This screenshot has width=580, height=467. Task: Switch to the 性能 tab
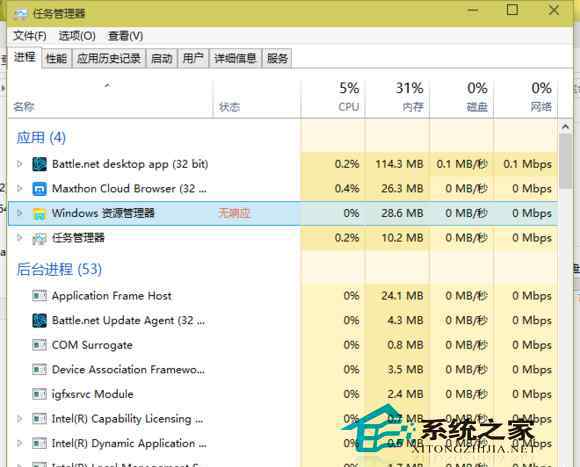coord(56,58)
